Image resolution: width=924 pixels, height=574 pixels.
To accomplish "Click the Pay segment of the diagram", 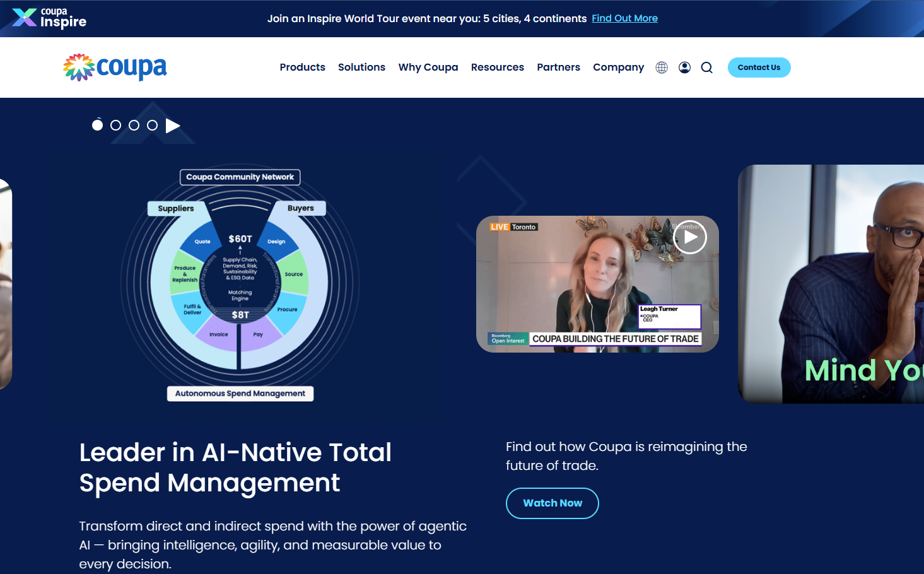I will click(258, 335).
